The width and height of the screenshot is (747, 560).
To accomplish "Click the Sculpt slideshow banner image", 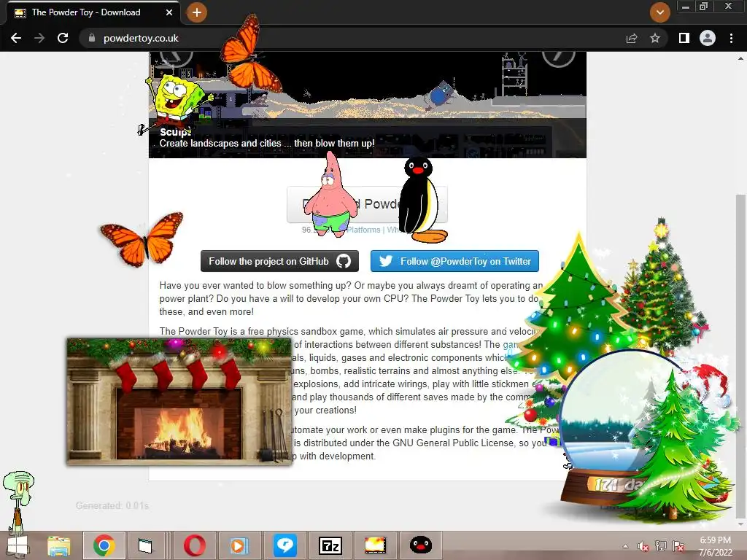I will [368, 105].
